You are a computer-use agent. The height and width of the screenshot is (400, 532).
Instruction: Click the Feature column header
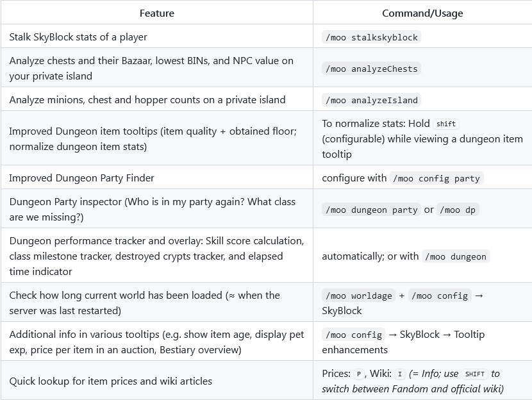(x=157, y=13)
